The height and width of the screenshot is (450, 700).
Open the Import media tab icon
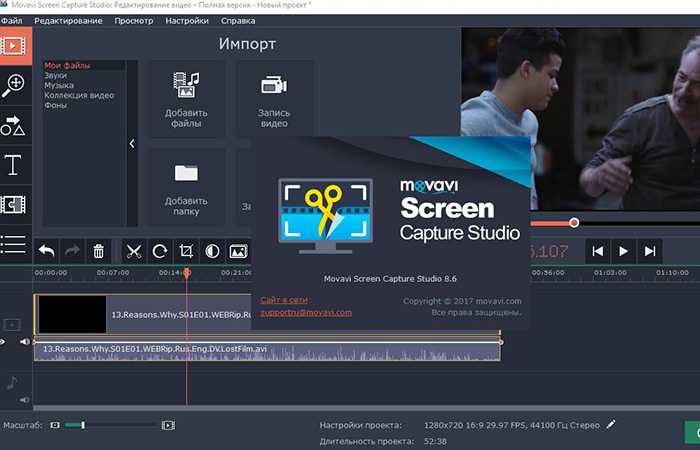(15, 46)
